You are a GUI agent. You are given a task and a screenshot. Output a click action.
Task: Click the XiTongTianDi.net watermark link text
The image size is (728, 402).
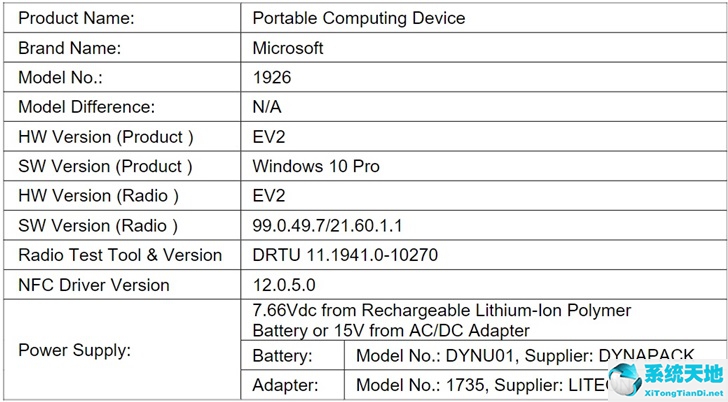(x=684, y=393)
